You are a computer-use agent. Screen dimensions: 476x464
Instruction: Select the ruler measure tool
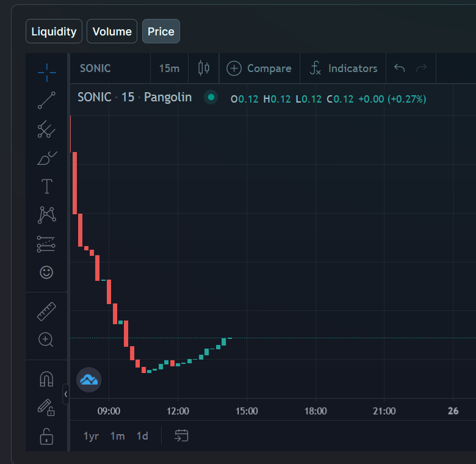click(46, 311)
